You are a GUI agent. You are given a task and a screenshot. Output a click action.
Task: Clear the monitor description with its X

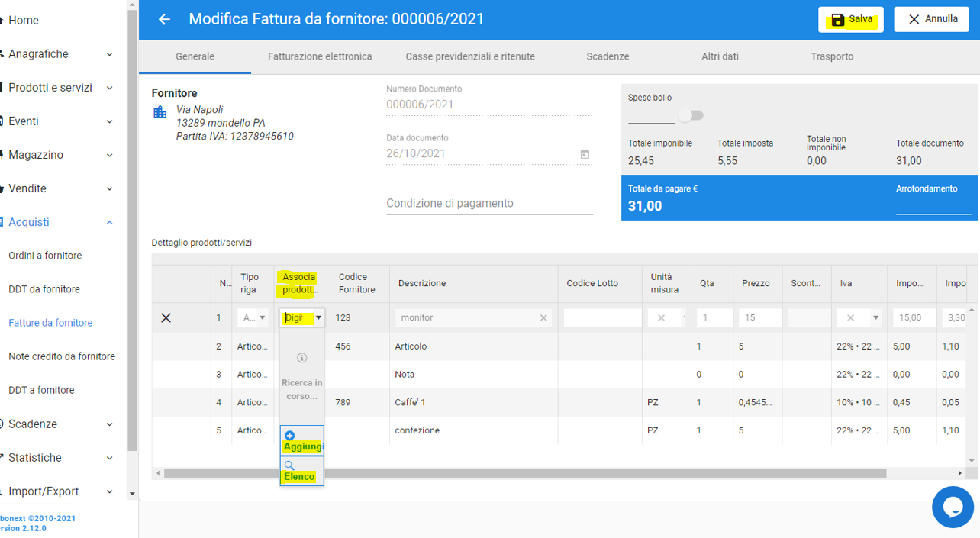[543, 317]
